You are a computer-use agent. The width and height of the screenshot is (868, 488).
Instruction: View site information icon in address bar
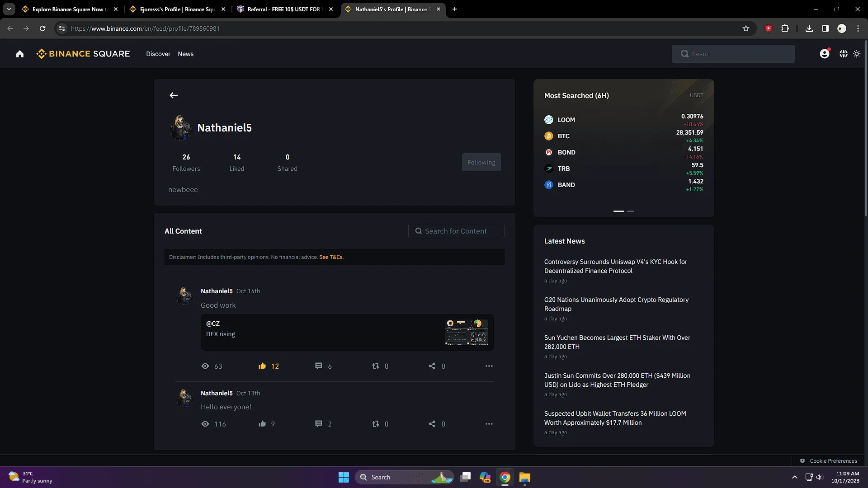point(62,28)
